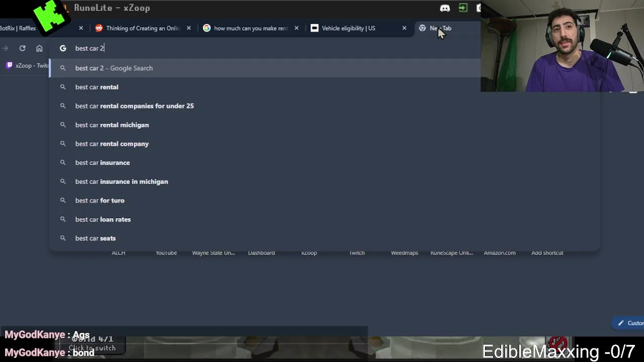Close the BotRix Raffles tab
644x362 pixels.
(x=80, y=28)
